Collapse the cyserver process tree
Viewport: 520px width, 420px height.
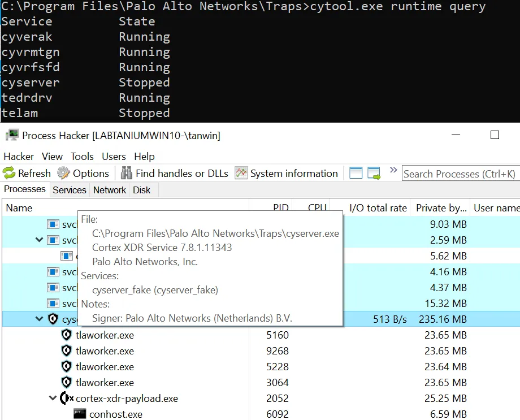click(x=39, y=319)
